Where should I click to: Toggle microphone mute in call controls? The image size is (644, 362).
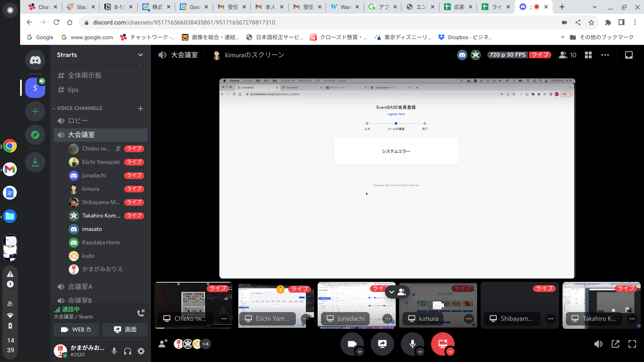click(412, 344)
